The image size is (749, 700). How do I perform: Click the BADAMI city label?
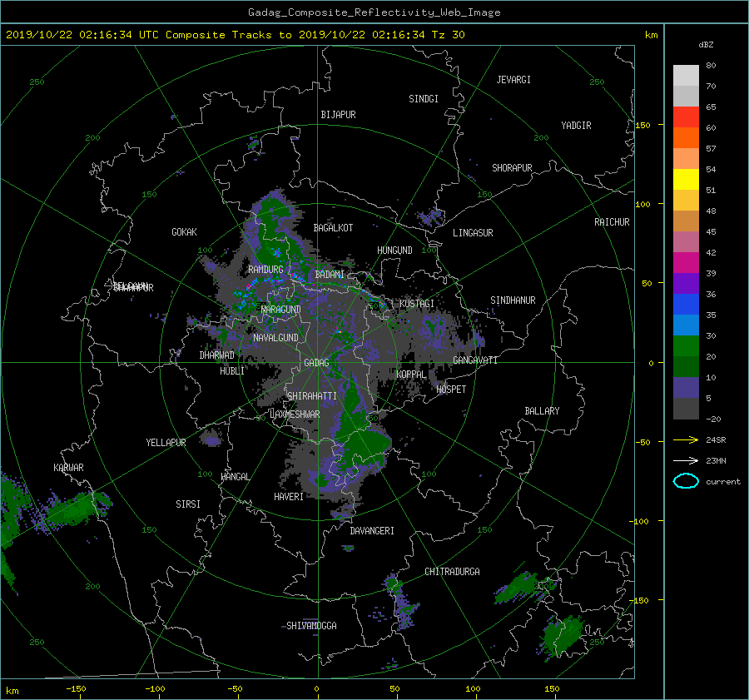[x=330, y=275]
